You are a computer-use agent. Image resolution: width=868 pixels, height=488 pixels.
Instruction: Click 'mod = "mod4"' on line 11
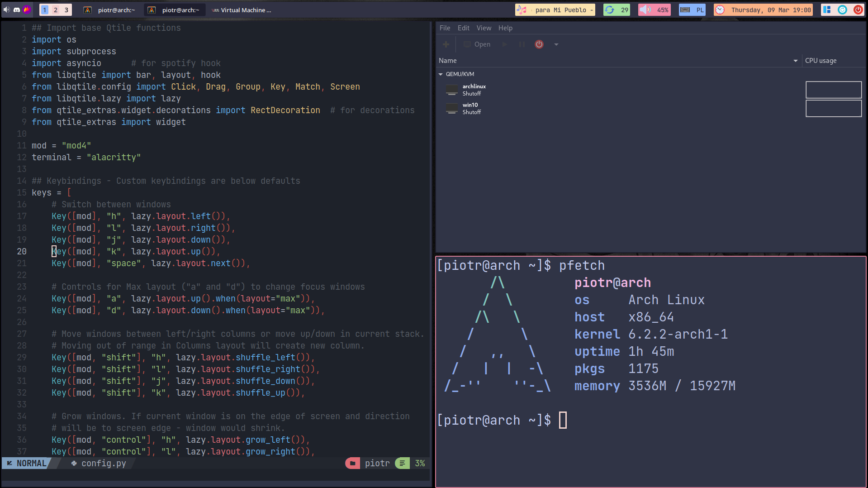point(61,146)
